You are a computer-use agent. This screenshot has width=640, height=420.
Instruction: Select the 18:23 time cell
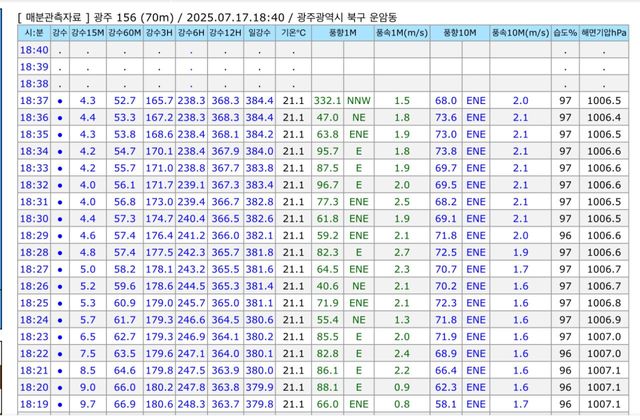[x=34, y=337]
